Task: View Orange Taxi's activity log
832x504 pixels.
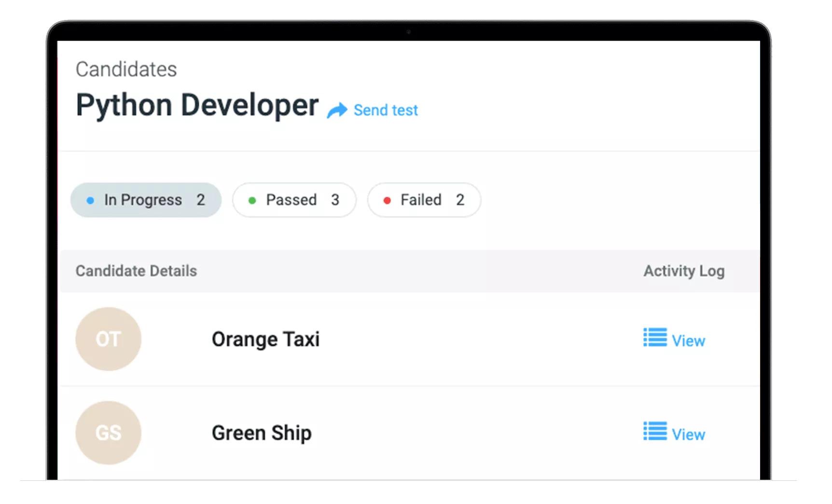Action: pyautogui.click(x=688, y=341)
